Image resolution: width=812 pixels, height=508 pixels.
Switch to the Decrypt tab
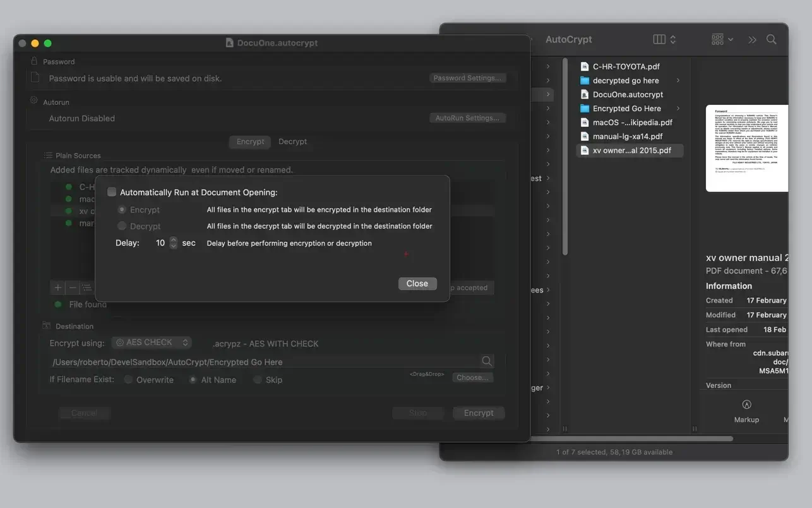coord(292,142)
